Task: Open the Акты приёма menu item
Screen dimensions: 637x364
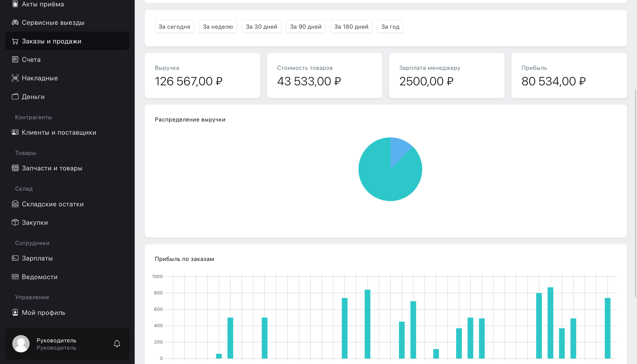Action: tap(67, 4)
